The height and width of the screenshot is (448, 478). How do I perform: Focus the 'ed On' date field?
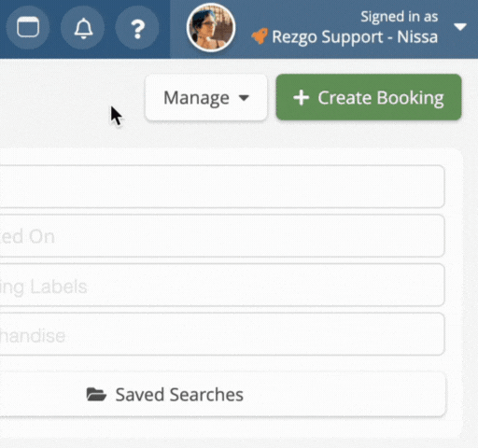[x=222, y=236]
